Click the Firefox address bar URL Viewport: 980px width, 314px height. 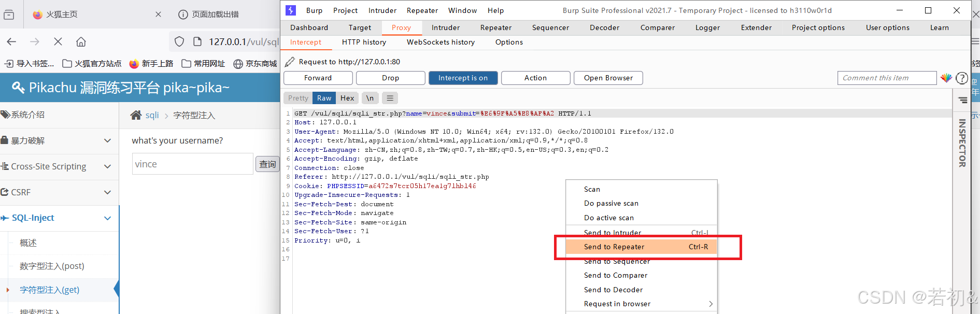pos(244,41)
